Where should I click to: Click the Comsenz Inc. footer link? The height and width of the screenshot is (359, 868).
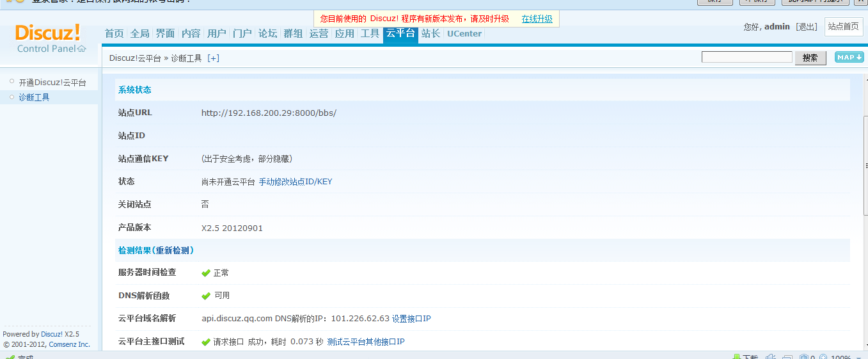pos(70,344)
